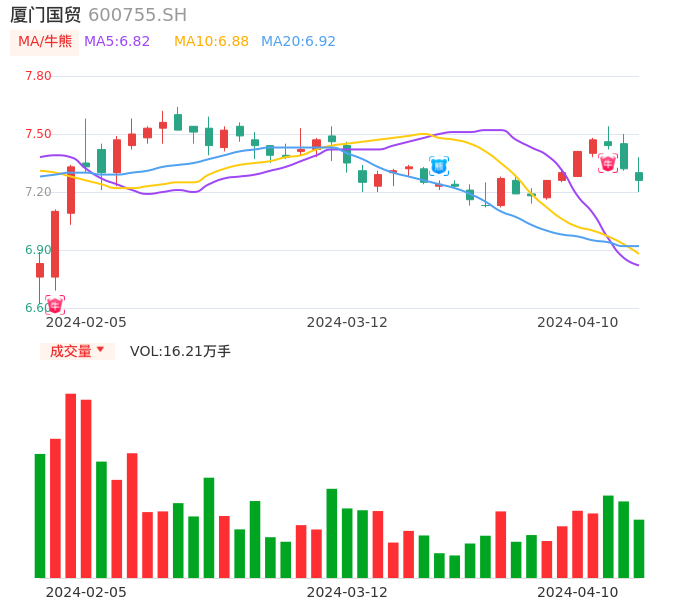Click the 2024-03-12 date label on price axis
Image resolution: width=686 pixels, height=606 pixels.
pos(347,322)
